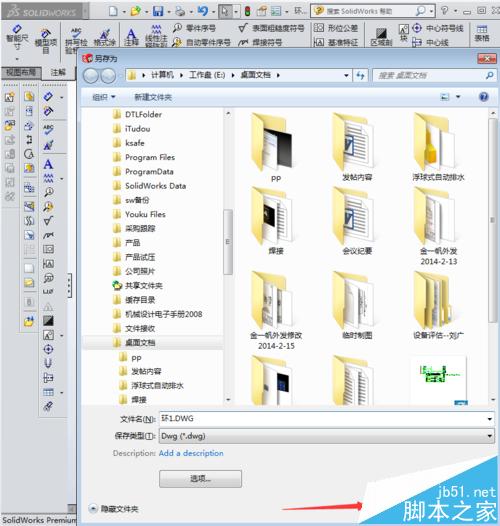Click the refresh button beside the address bar
Screen dimensions: 500x526
tap(360, 75)
